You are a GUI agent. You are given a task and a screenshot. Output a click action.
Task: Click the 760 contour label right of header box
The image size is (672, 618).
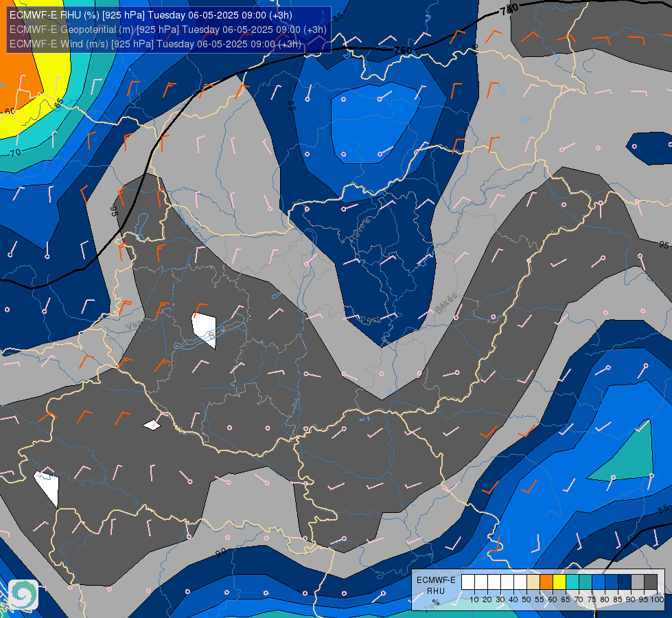coord(403,51)
